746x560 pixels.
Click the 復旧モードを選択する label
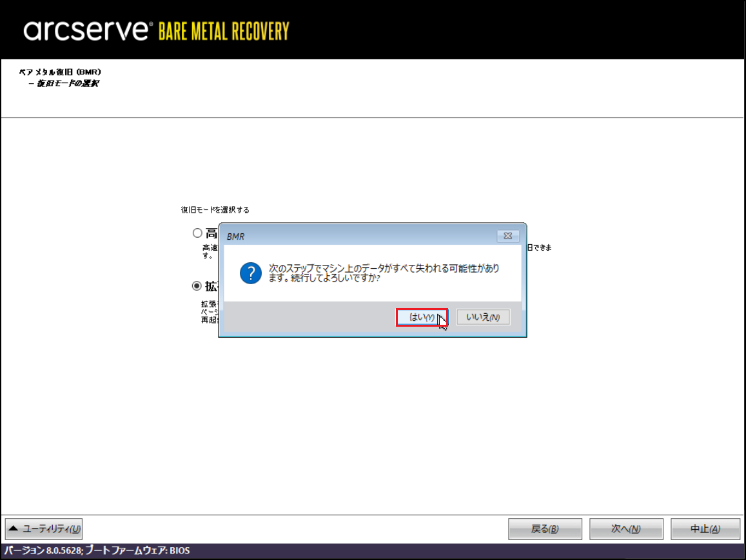click(215, 209)
